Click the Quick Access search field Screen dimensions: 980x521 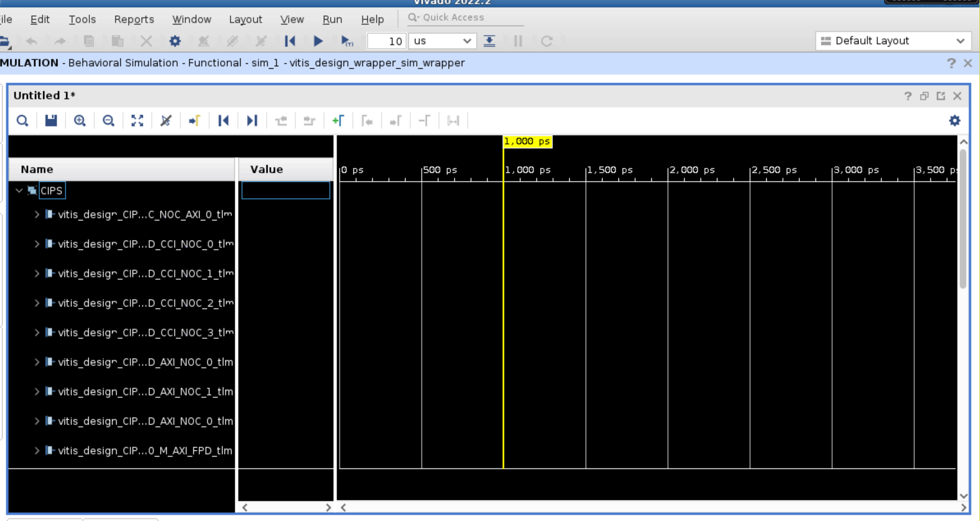[465, 17]
